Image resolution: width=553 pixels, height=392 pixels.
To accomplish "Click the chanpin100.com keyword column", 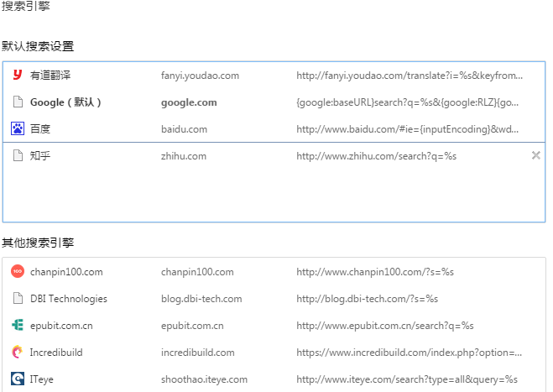I will pos(197,272).
